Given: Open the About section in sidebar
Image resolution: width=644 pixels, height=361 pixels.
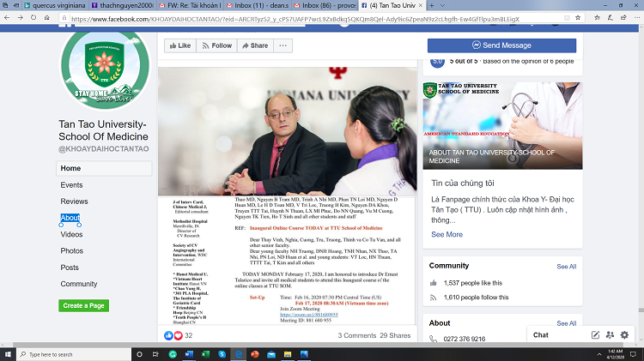Looking at the screenshot, I should 70,218.
